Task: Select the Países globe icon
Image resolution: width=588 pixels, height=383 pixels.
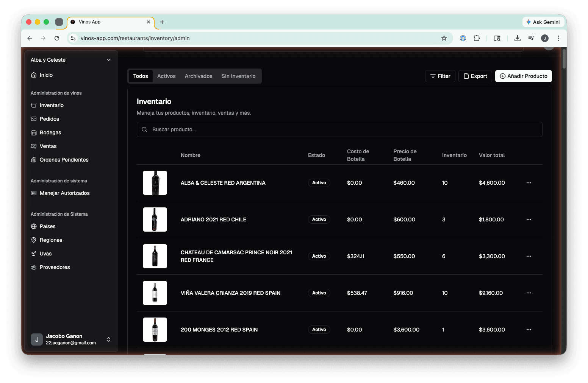Action: tap(34, 226)
